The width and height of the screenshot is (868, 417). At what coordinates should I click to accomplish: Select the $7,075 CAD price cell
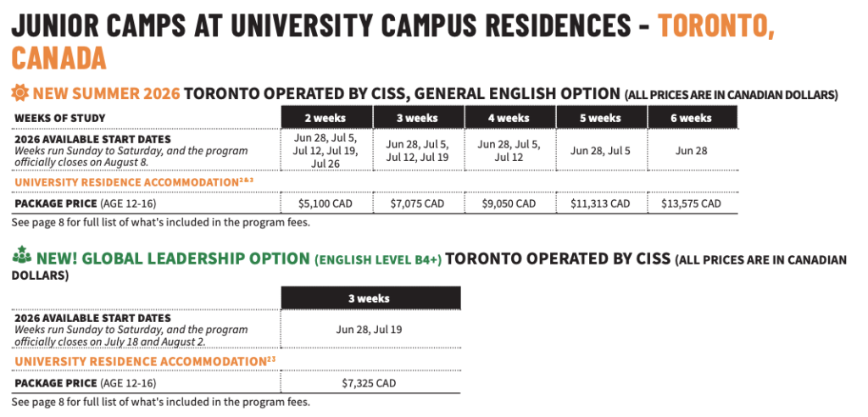click(417, 203)
